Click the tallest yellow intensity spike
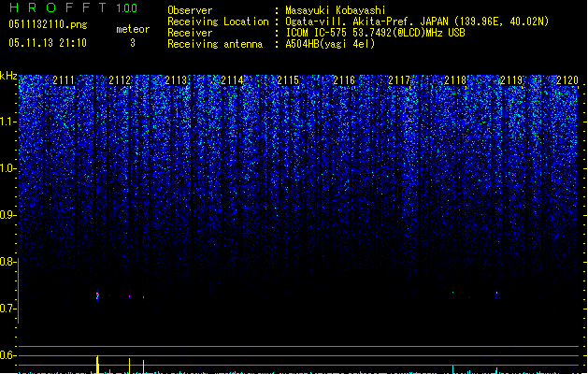 click(x=97, y=365)
